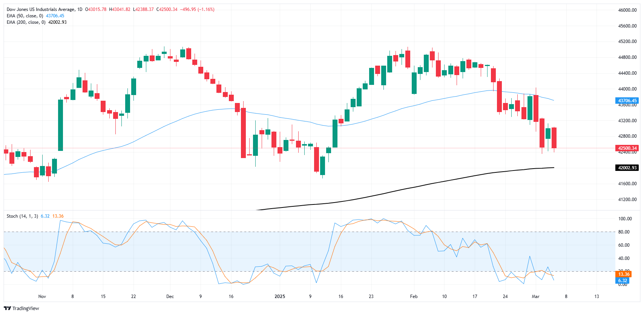
Task: Open the Stoch (14, 1, 3) indicator legend
Action: point(22,216)
